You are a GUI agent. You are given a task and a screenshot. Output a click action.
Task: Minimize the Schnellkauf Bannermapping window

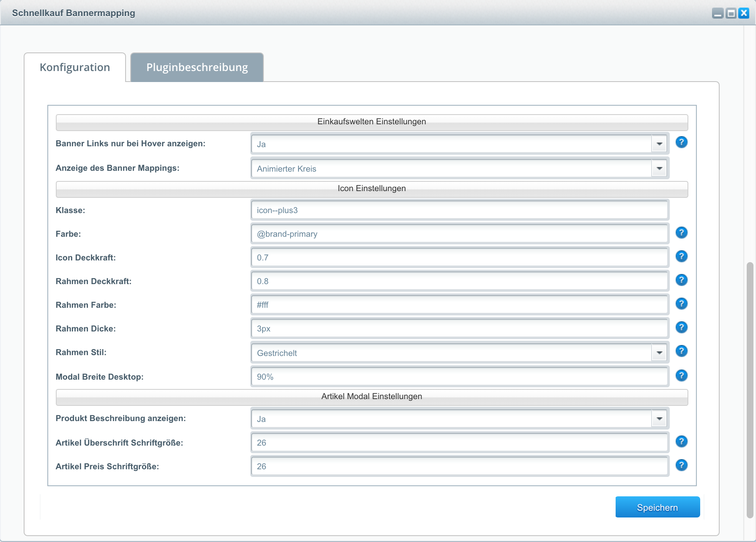click(718, 13)
